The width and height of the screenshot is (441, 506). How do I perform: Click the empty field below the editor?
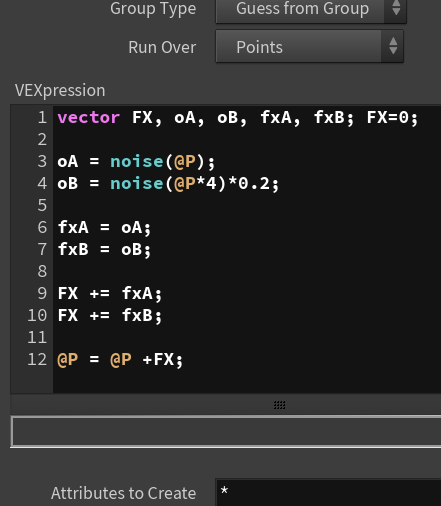point(226,432)
